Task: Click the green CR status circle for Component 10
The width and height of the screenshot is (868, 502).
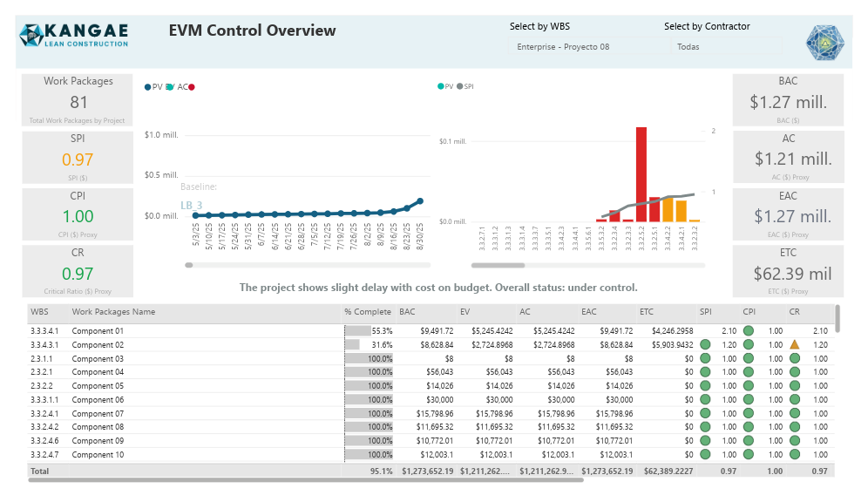Action: tap(795, 454)
